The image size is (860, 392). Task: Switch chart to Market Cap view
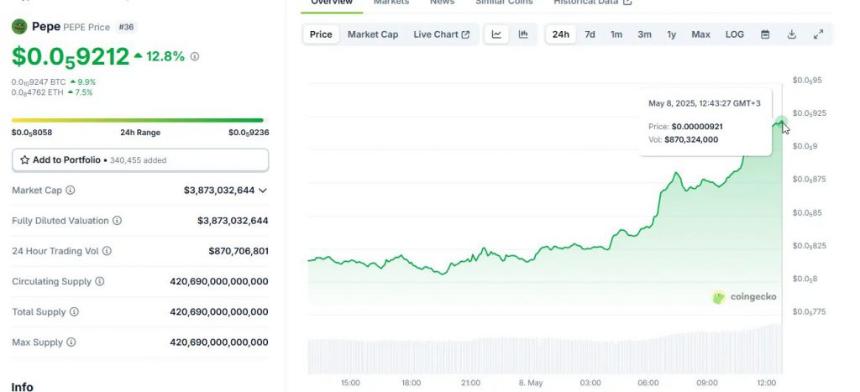(x=373, y=35)
